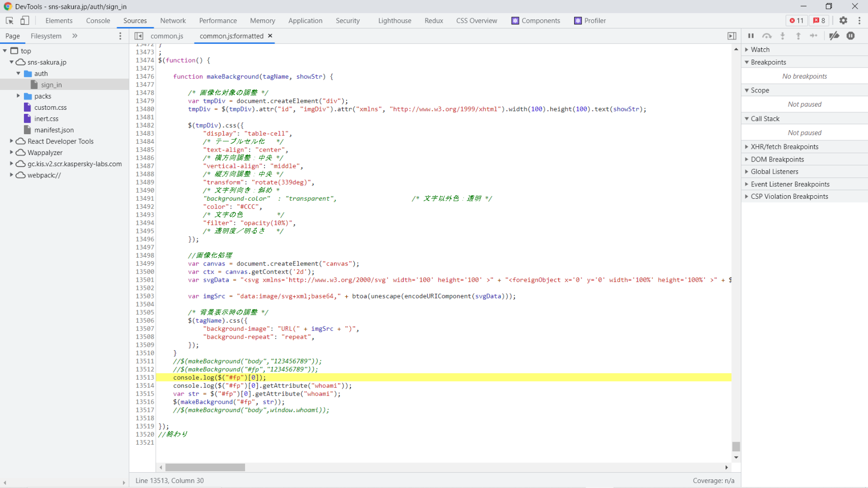Click the step over function icon
Screen dimensions: 868x488
coord(767,36)
